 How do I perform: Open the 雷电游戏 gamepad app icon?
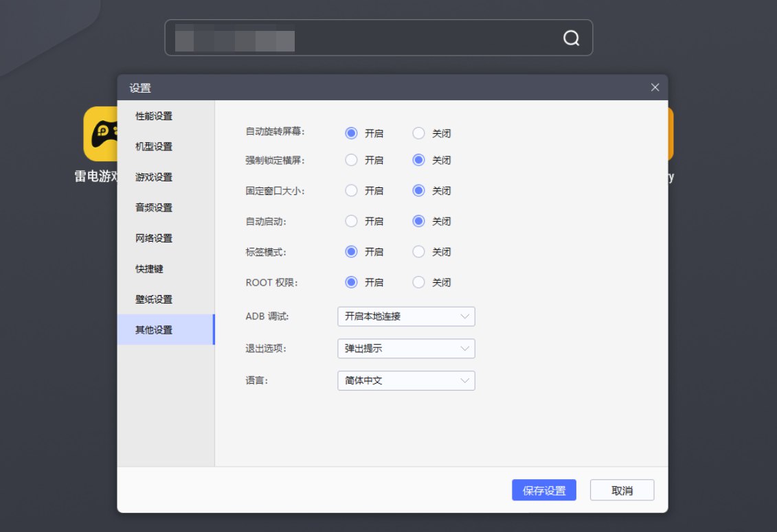[x=100, y=134]
